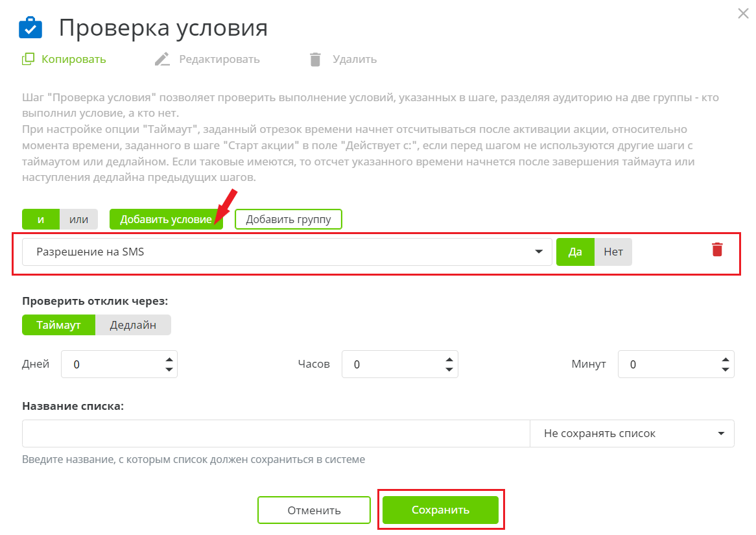Switch to the Дедлайн tab
Viewport: 756px width, 535px height.
click(x=133, y=325)
